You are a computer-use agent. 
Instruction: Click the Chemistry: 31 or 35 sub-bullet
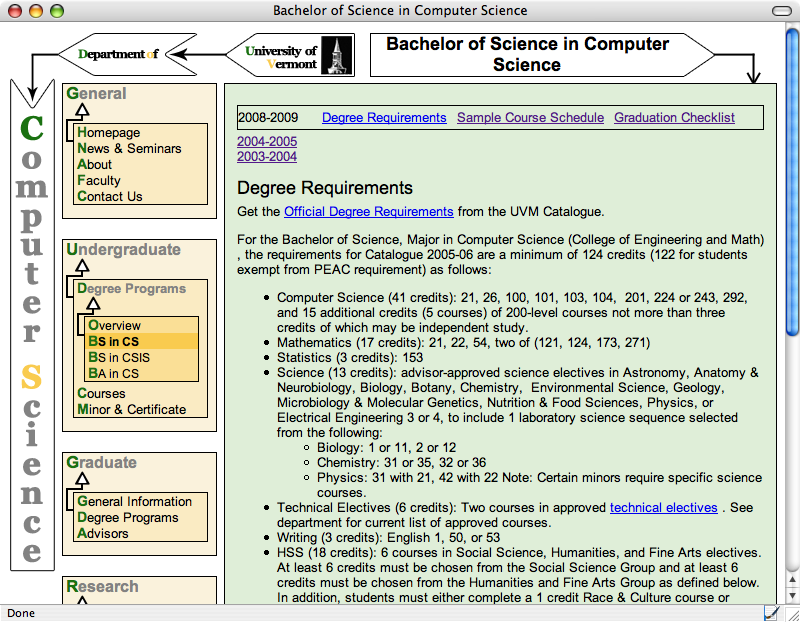coord(402,463)
